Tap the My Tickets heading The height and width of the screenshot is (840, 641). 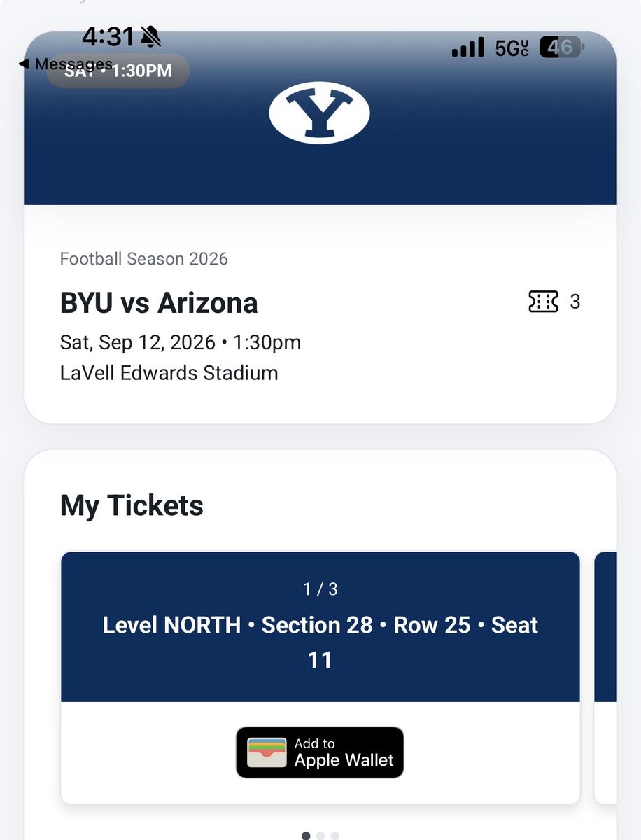tap(132, 505)
